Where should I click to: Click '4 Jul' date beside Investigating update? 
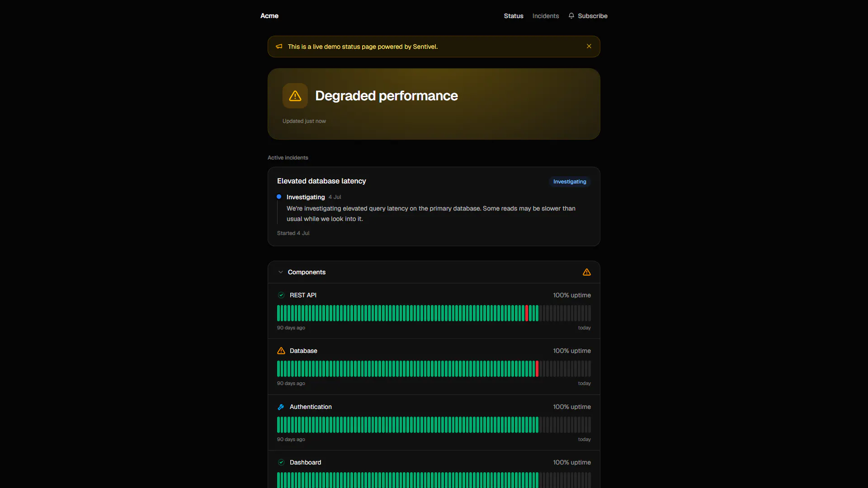(335, 197)
